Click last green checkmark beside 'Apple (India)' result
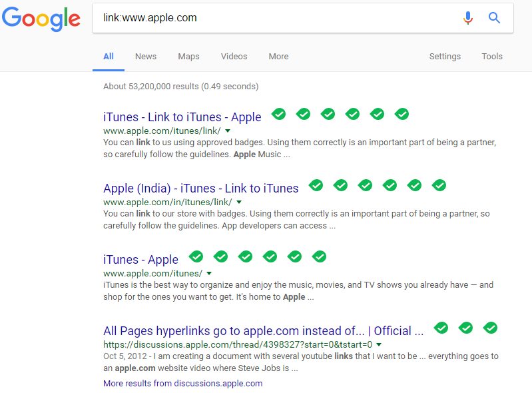 coord(439,185)
